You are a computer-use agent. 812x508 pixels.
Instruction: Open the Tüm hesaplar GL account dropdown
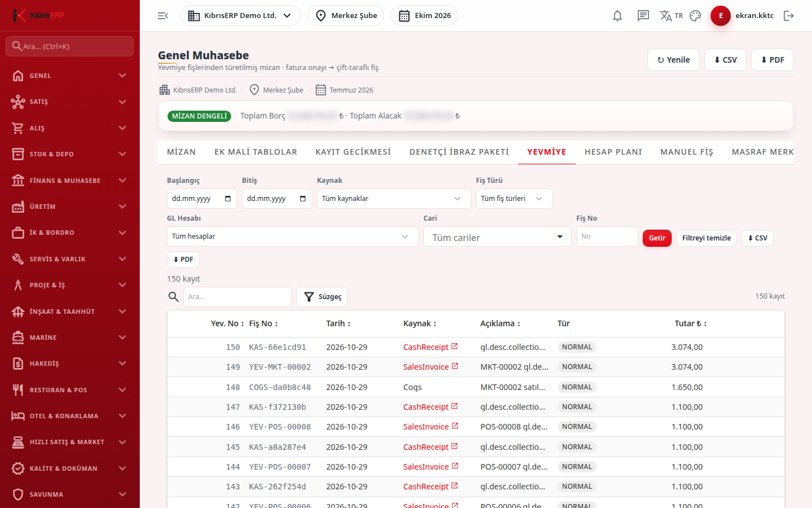point(293,237)
